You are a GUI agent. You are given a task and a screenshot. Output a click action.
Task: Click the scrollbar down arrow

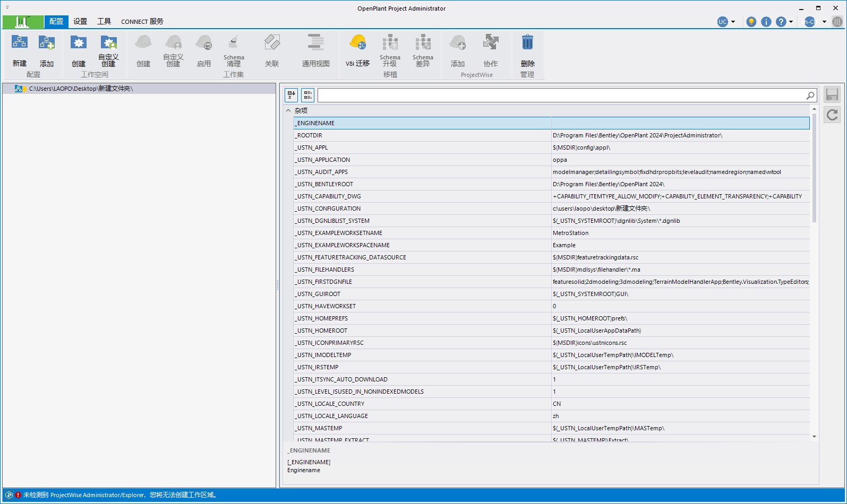click(x=814, y=437)
